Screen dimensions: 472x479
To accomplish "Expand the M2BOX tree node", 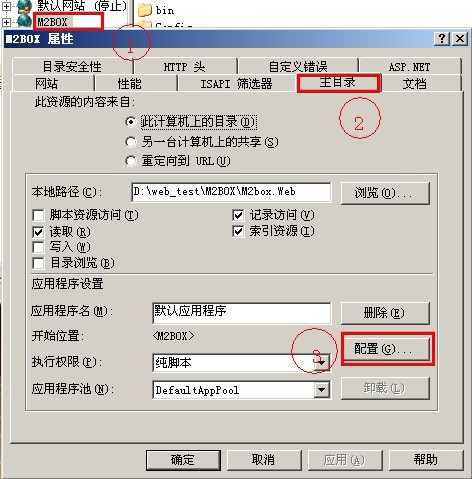I will (6, 22).
